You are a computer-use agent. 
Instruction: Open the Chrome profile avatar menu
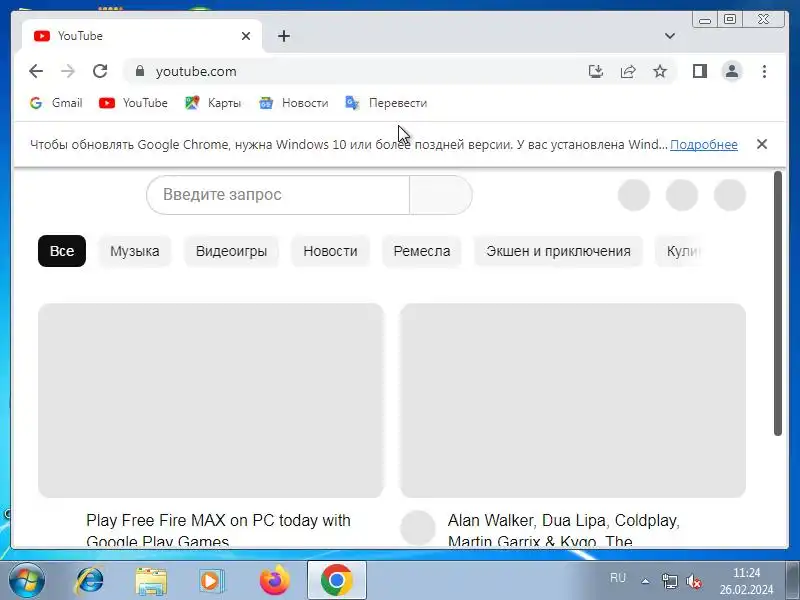[x=732, y=71]
